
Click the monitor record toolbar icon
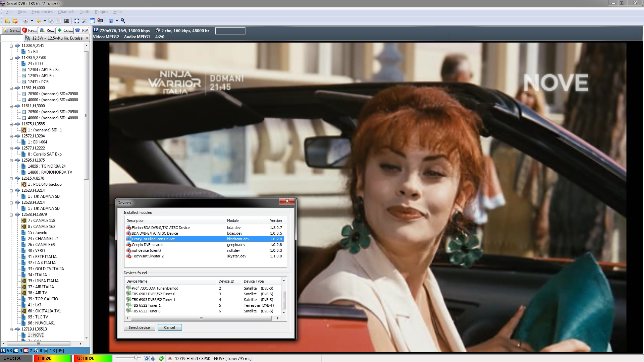[100, 21]
